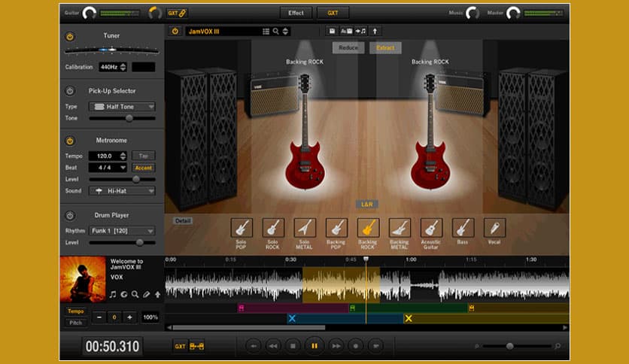Screen dimensions: 629x364
Task: Click the rewind playback button
Action: pyautogui.click(x=273, y=346)
